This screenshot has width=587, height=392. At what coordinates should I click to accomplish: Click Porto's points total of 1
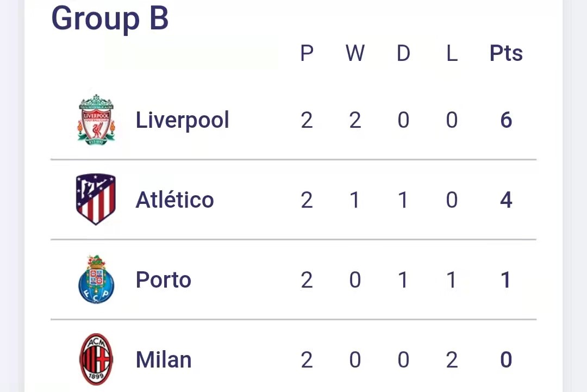(x=505, y=280)
